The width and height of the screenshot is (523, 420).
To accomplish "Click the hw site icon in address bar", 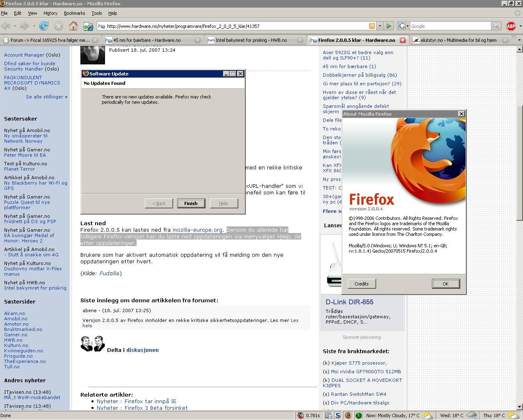I will click(102, 26).
